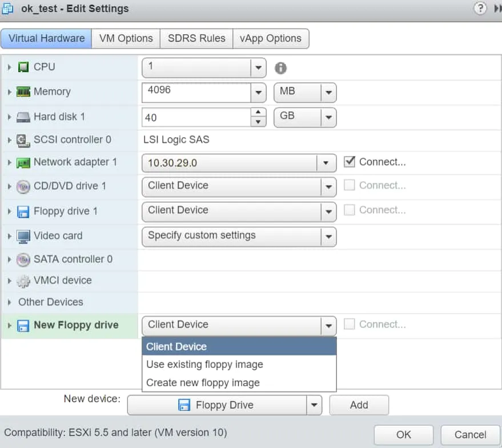Image resolution: width=502 pixels, height=448 pixels.
Task: Toggle the CD/DVD drive 1 Connect checkbox
Action: [x=350, y=186]
